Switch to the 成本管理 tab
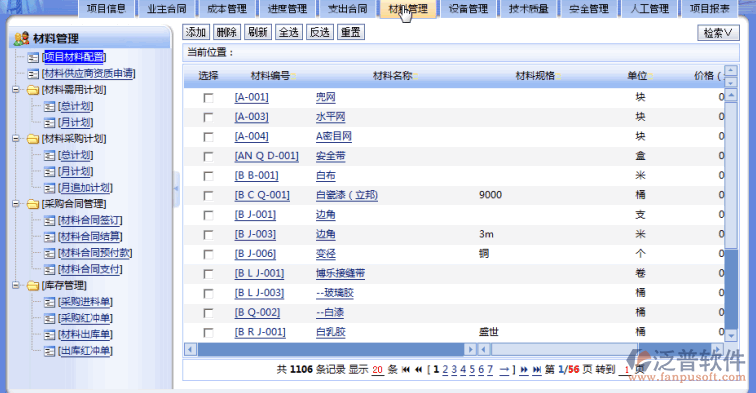The image size is (756, 393). [227, 9]
